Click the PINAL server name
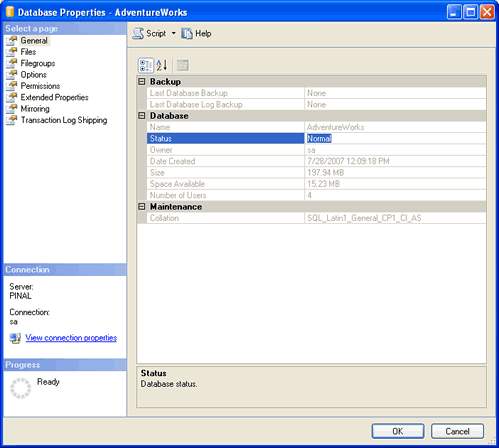 [x=20, y=296]
